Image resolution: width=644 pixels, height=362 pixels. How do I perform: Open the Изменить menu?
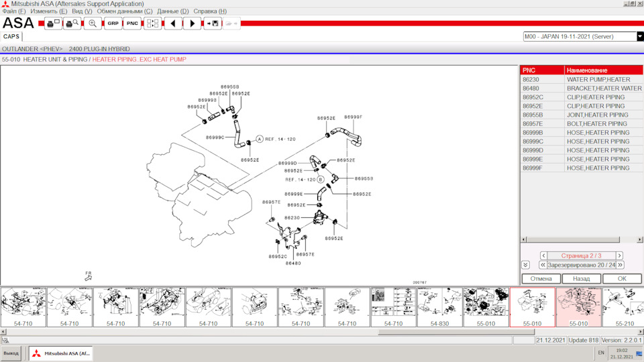[x=48, y=11]
